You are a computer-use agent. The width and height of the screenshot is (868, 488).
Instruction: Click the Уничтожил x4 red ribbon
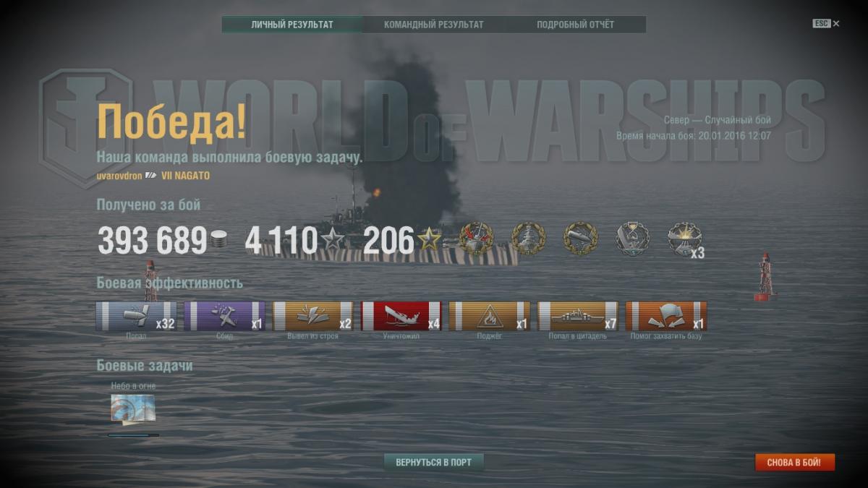click(401, 316)
